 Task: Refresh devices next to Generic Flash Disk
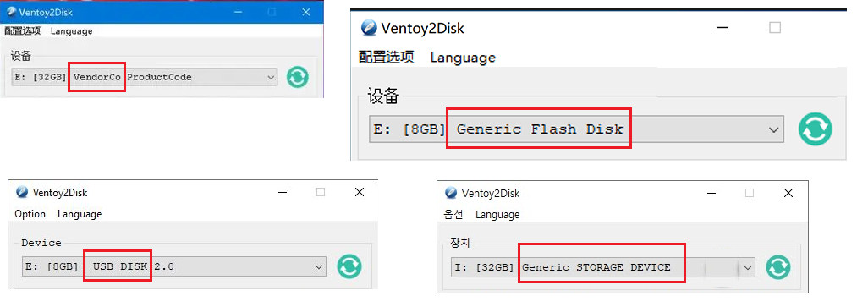tap(815, 129)
